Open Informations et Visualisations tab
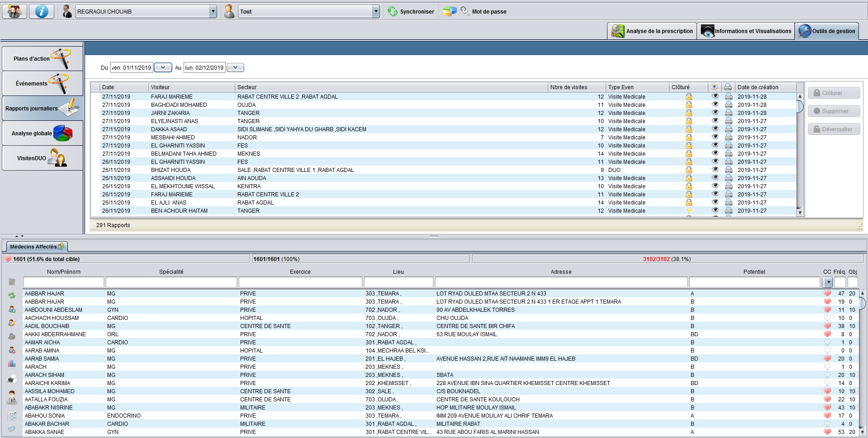 pos(745,31)
